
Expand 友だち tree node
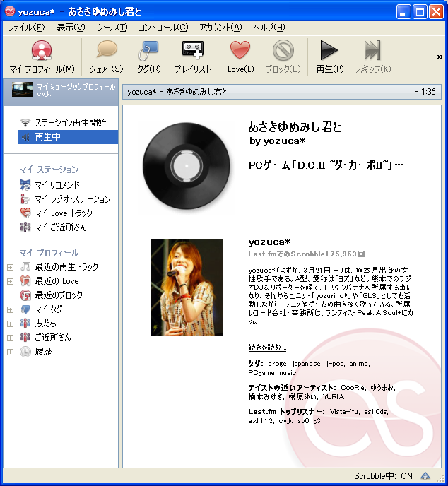point(10,324)
